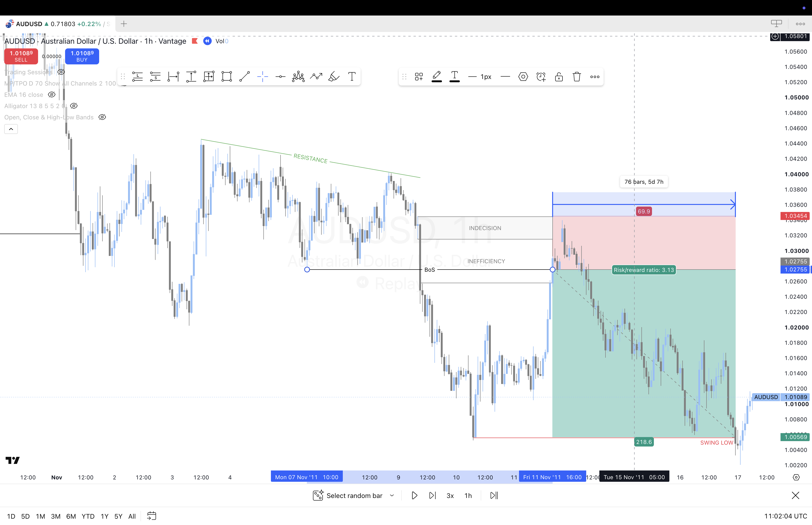This screenshot has width=812, height=525.
Task: Pick the Trend Line tool
Action: point(245,77)
